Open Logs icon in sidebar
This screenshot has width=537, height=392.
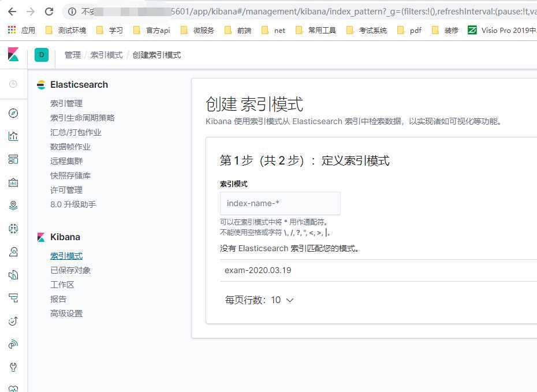(13, 275)
